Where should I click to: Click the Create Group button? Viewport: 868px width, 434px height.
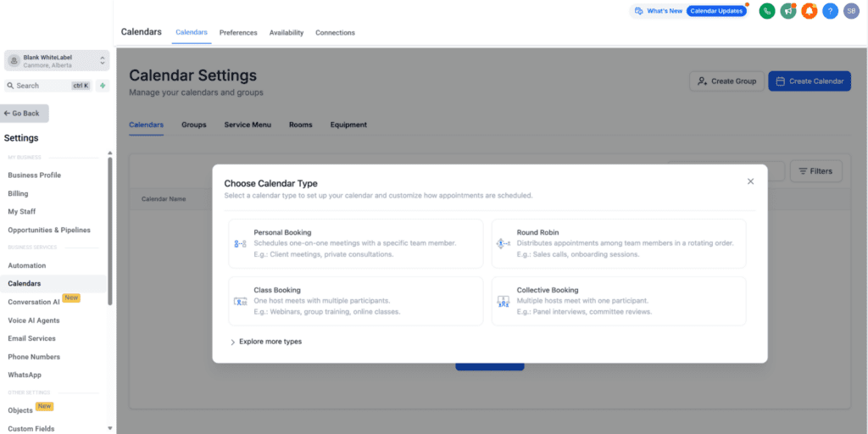tap(726, 81)
